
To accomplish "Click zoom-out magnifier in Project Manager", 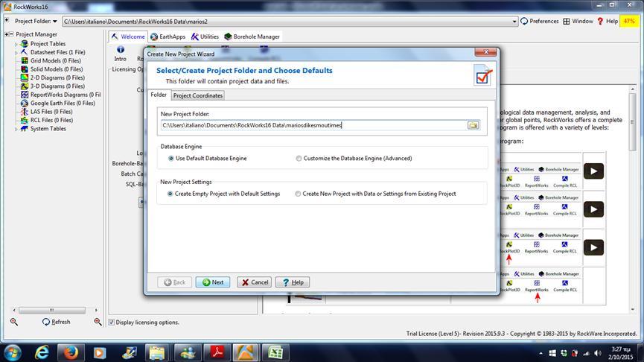I will [98, 322].
